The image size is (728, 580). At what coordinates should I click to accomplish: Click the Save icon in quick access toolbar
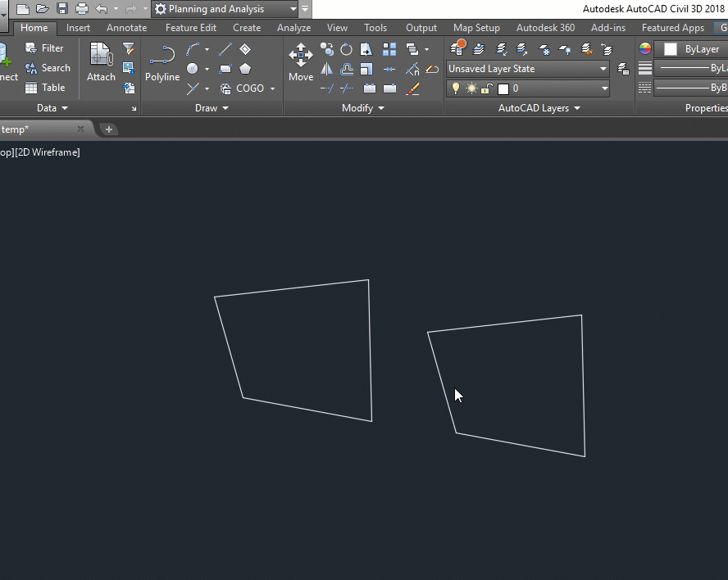pos(62,9)
